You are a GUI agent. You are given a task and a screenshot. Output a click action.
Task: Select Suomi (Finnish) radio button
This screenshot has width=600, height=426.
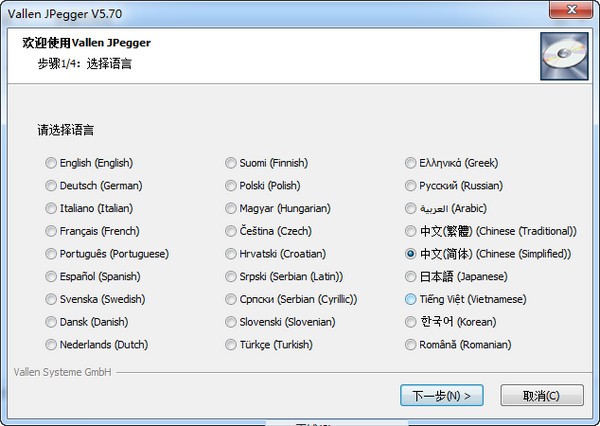232,163
